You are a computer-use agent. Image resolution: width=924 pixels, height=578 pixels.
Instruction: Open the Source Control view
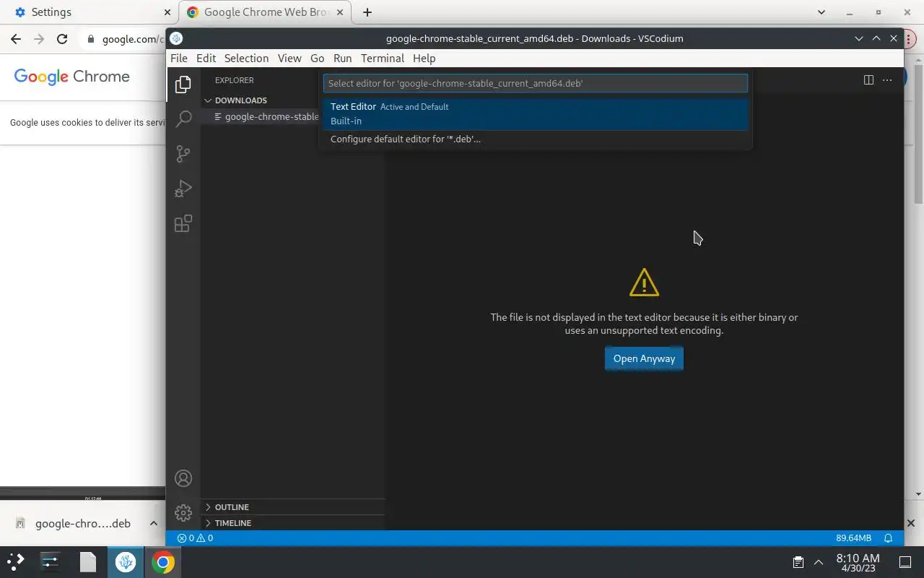183,153
